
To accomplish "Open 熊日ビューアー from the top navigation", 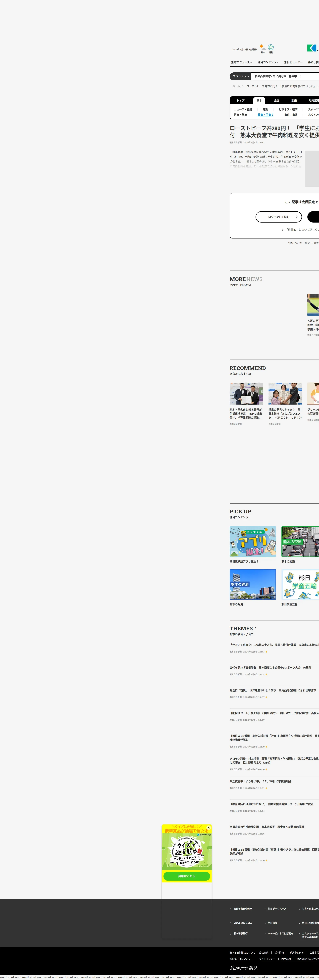I will [293, 62].
